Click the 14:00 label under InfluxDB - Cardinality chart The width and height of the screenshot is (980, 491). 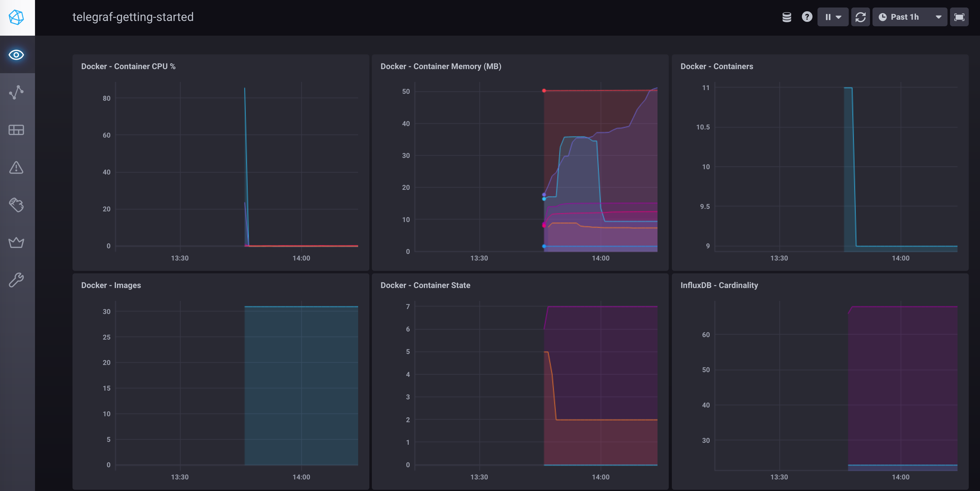coord(901,477)
